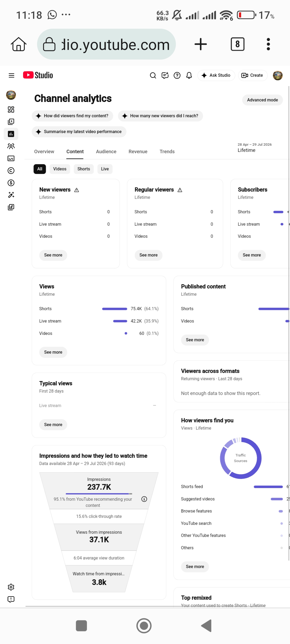Switch to the Revenue tab
The width and height of the screenshot is (290, 644).
[x=138, y=152]
